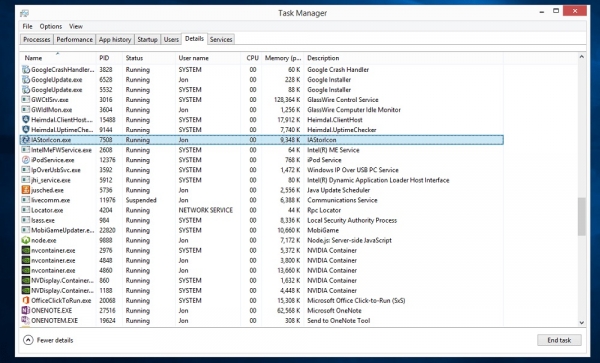Image resolution: width=600 pixels, height=363 pixels.
Task: Switch to the Startup tab
Action: coord(147,39)
